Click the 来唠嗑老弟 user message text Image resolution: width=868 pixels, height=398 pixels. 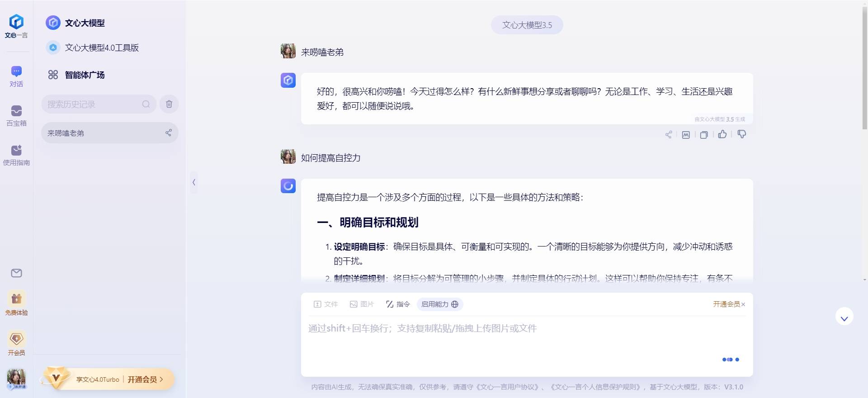[x=322, y=52]
